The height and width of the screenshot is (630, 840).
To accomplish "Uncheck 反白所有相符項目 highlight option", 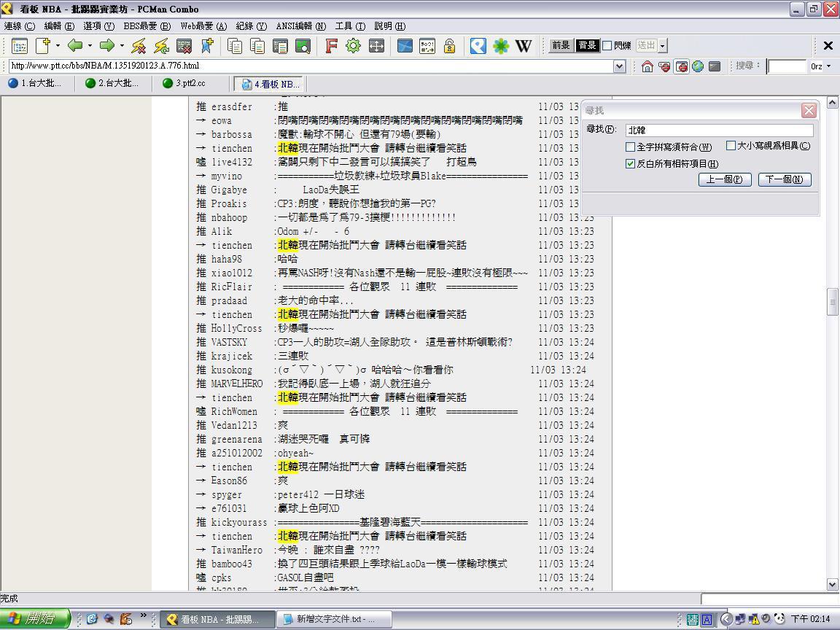I will tap(631, 164).
